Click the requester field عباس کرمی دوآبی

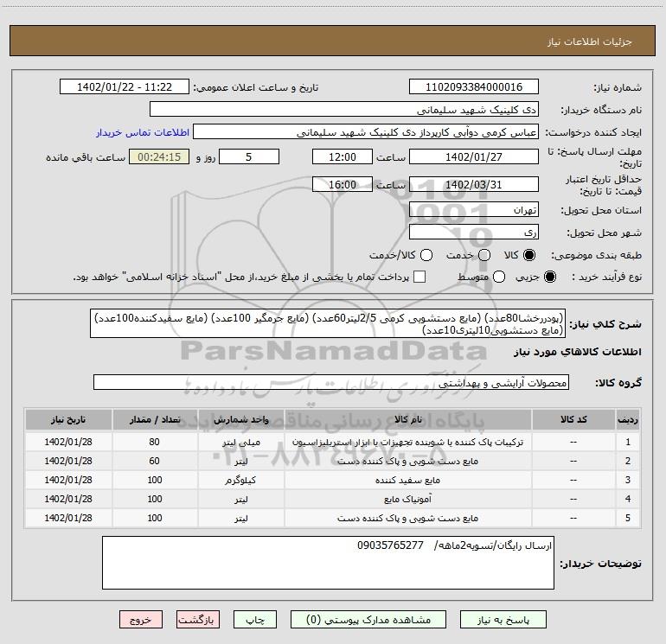(366, 131)
